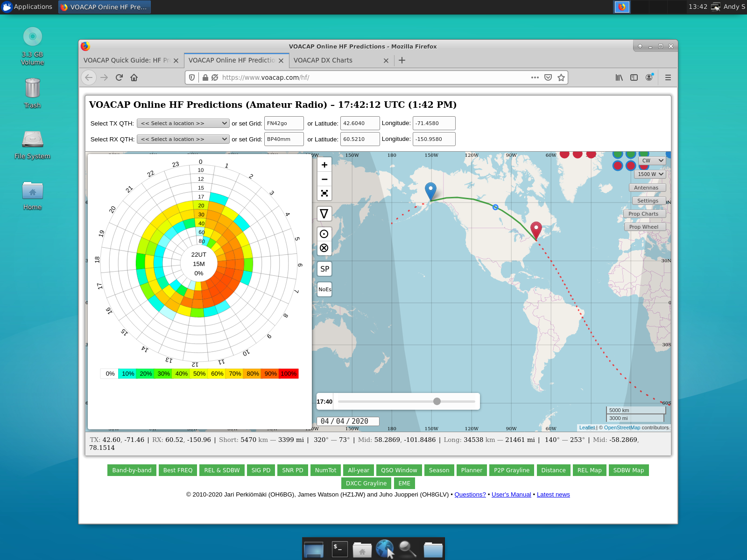Click the EME button
This screenshot has width=747, height=560.
coord(404,483)
